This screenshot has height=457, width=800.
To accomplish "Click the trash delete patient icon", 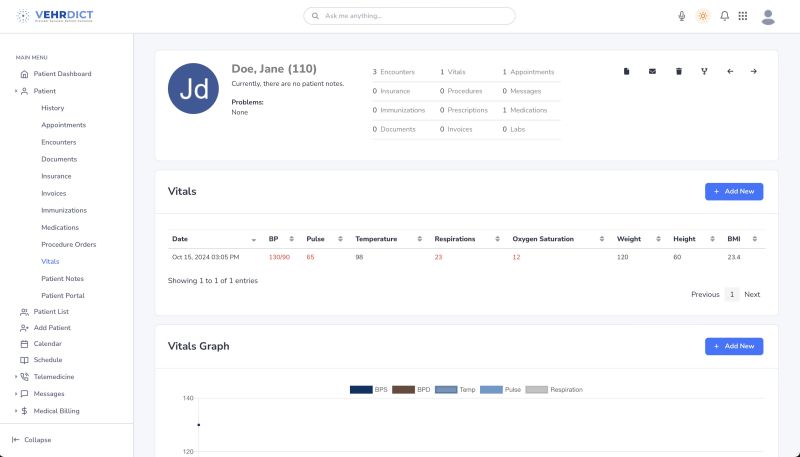I will [x=679, y=71].
